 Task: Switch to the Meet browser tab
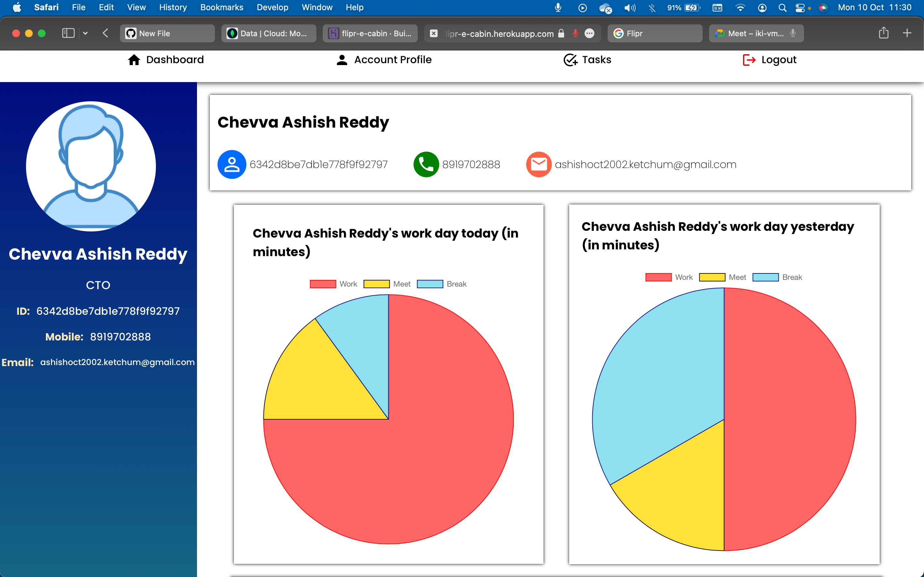[x=756, y=33]
